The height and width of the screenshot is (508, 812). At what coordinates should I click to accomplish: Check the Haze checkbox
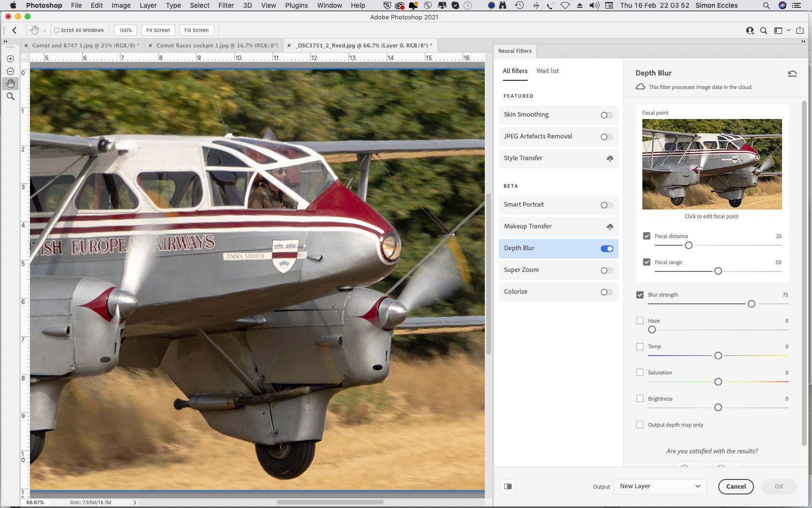click(640, 320)
